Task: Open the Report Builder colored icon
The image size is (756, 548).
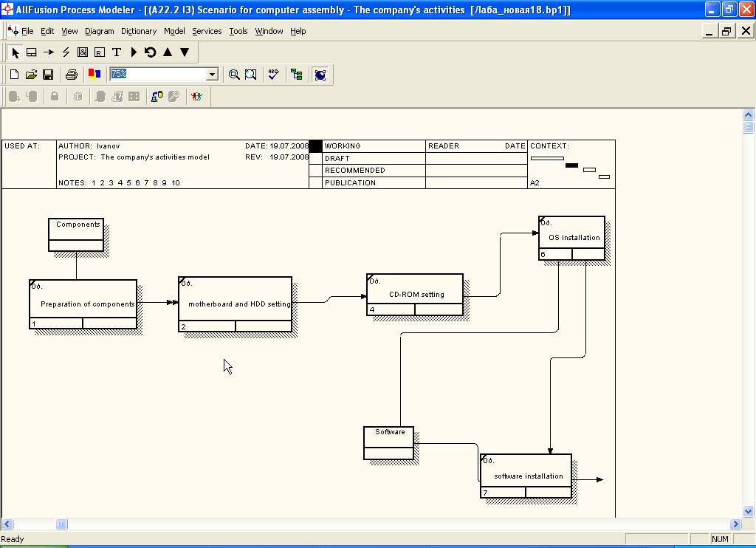Action: click(x=94, y=75)
